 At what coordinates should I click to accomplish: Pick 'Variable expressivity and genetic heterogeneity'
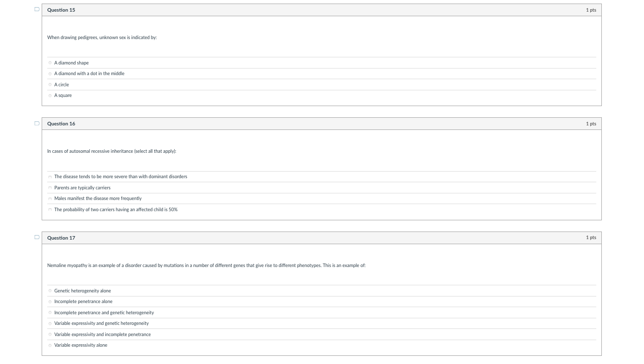pyautogui.click(x=50, y=323)
